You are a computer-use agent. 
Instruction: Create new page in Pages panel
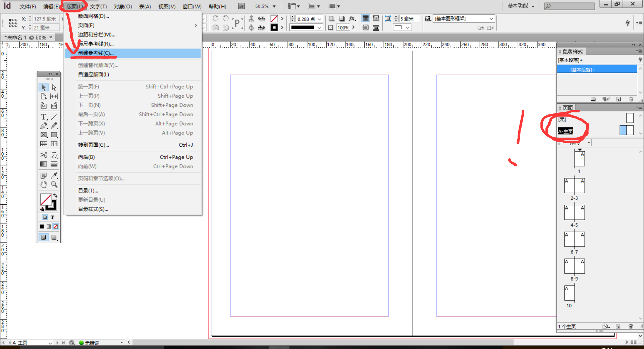point(618,326)
